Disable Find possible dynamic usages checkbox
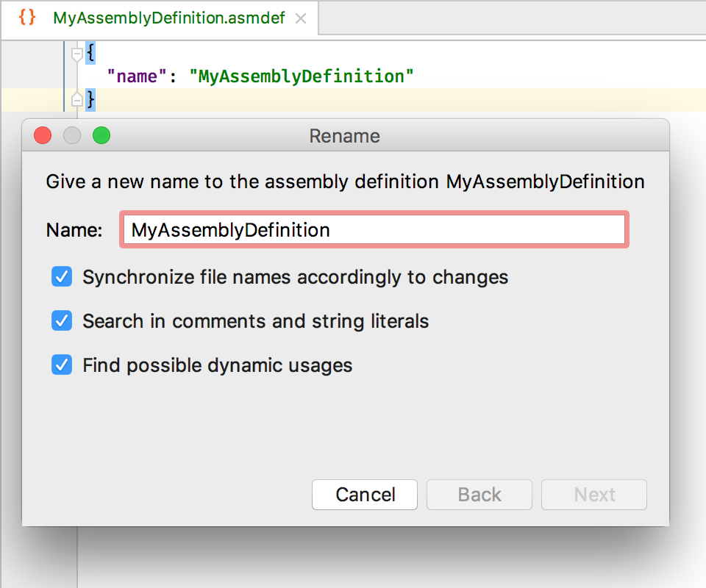This screenshot has height=588, width=706. pyautogui.click(x=62, y=365)
